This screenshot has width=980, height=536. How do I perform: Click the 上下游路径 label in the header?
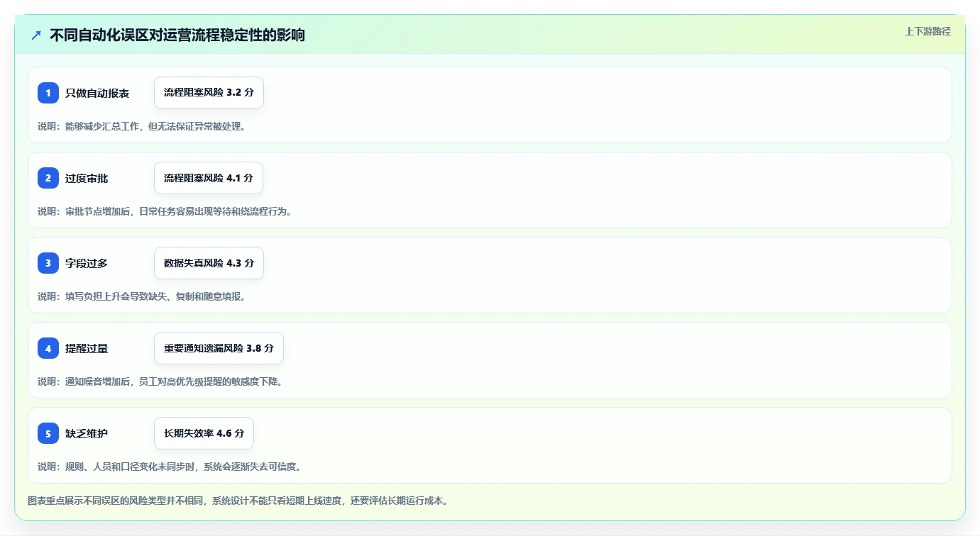pyautogui.click(x=927, y=31)
